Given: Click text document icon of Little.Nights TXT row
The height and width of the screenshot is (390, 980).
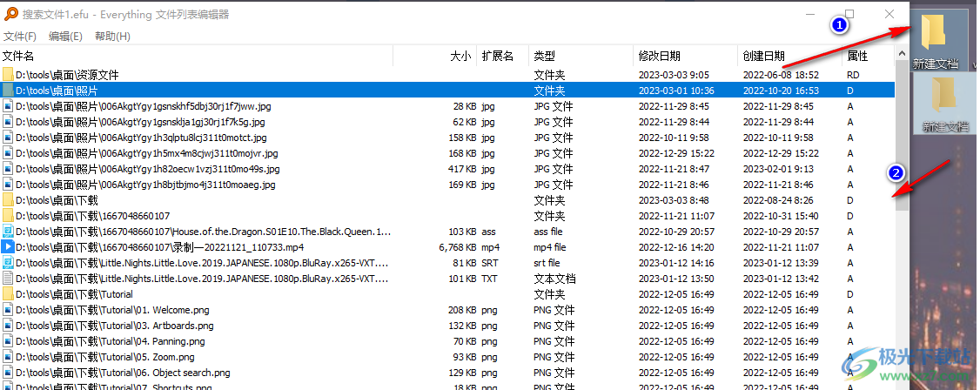Looking at the screenshot, I should pyautogui.click(x=8, y=278).
